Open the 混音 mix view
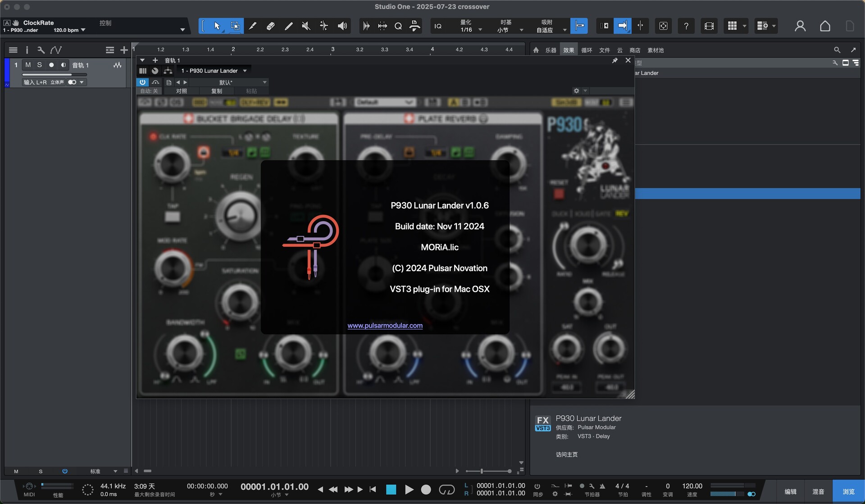 [818, 491]
